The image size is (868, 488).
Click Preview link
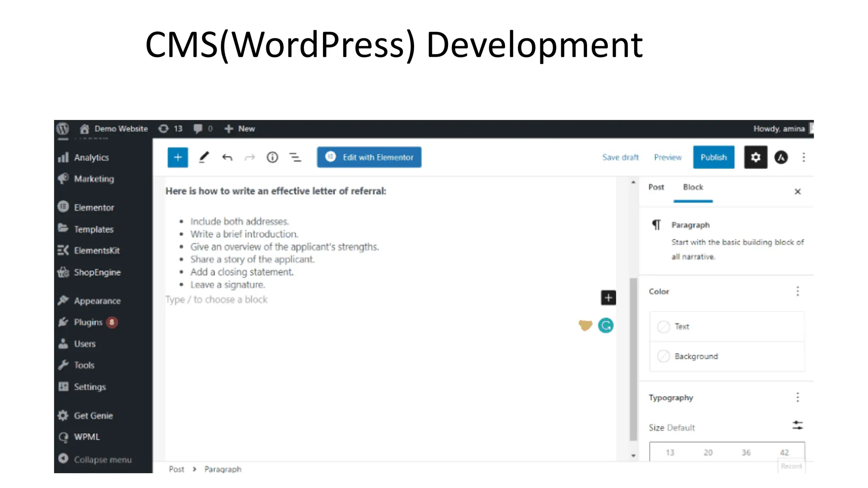(668, 157)
